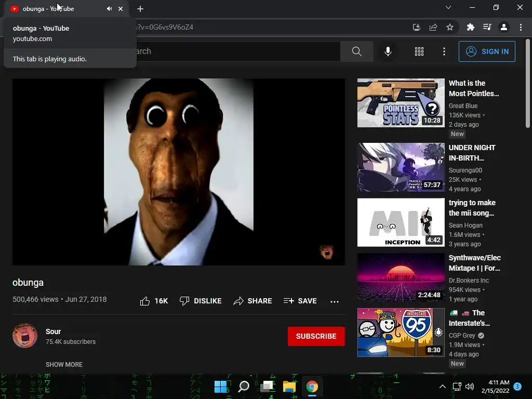Screen dimensions: 532x399
Task: Search by voice with the microphone icon
Action: coord(388,51)
